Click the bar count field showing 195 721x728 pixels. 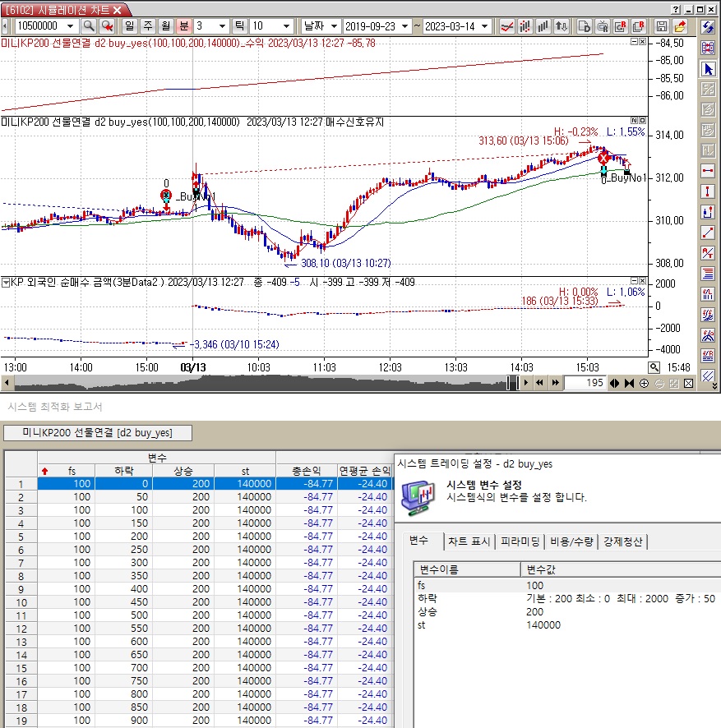pos(585,383)
